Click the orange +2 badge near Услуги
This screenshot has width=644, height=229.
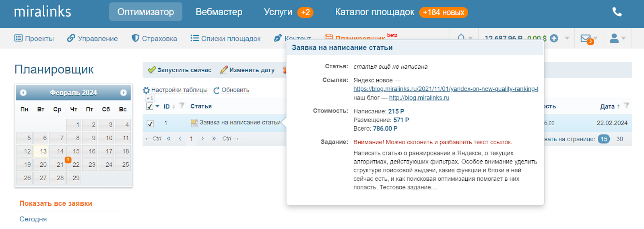pyautogui.click(x=305, y=12)
